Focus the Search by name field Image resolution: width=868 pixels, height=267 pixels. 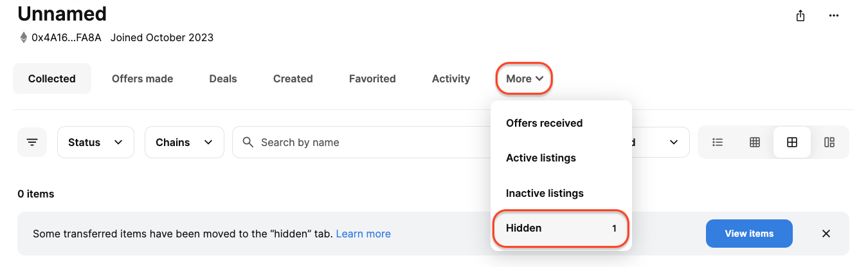point(364,142)
